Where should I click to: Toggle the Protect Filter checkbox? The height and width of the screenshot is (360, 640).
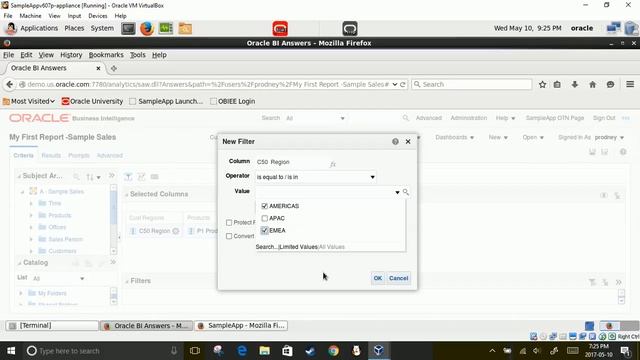(x=229, y=222)
